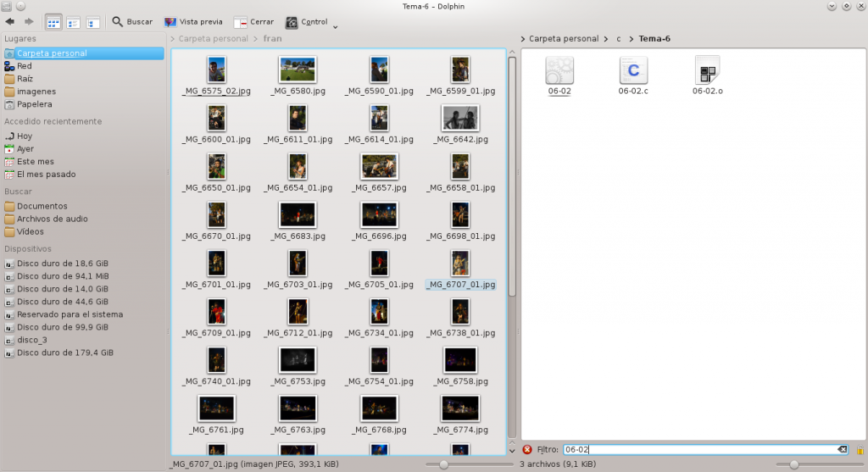The image size is (868, 472).
Task: Go back with the back arrow
Action: [10, 22]
